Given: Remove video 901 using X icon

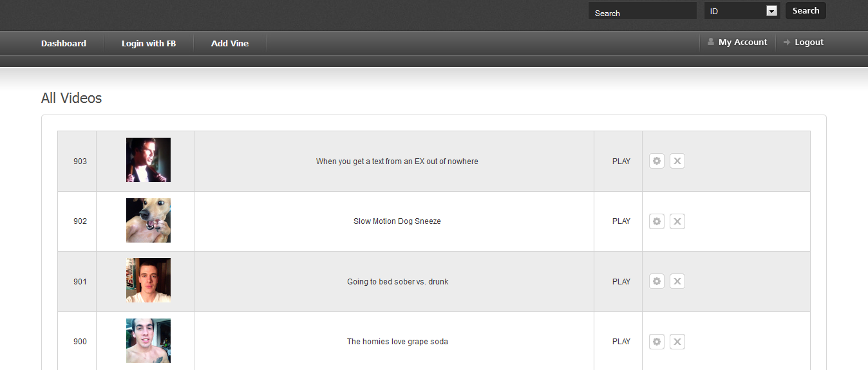Looking at the screenshot, I should (677, 281).
